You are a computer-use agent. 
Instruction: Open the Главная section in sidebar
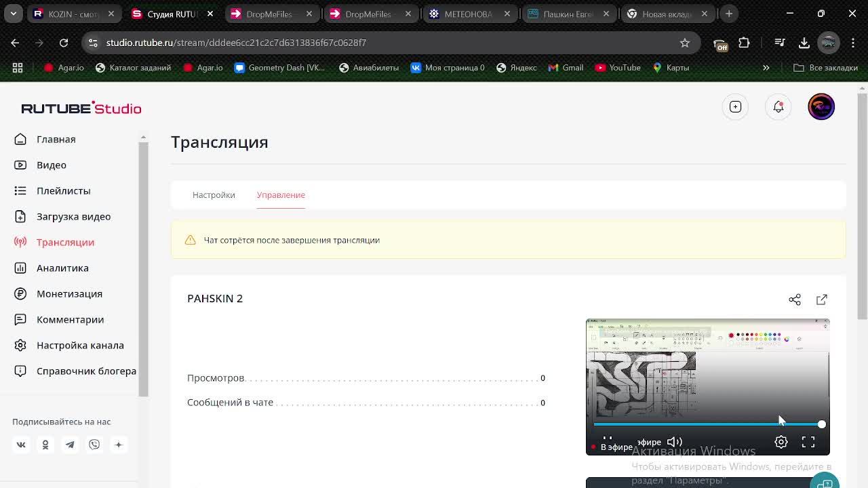tap(45, 139)
